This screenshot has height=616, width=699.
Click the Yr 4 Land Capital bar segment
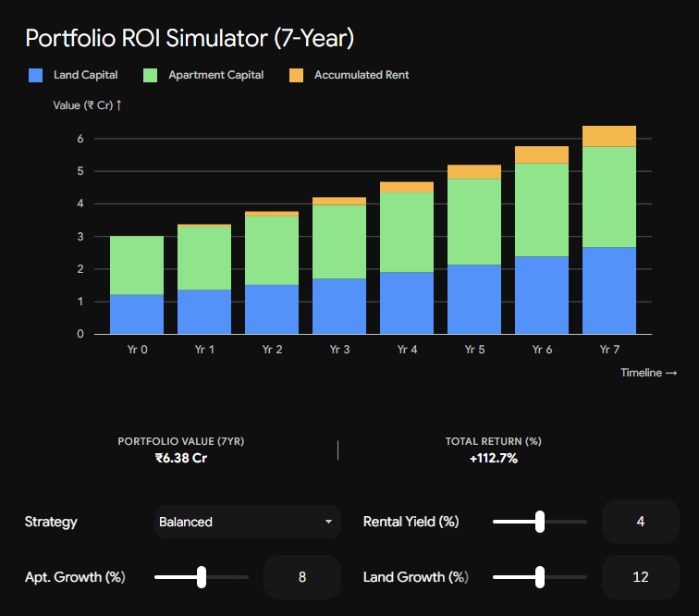tap(407, 302)
